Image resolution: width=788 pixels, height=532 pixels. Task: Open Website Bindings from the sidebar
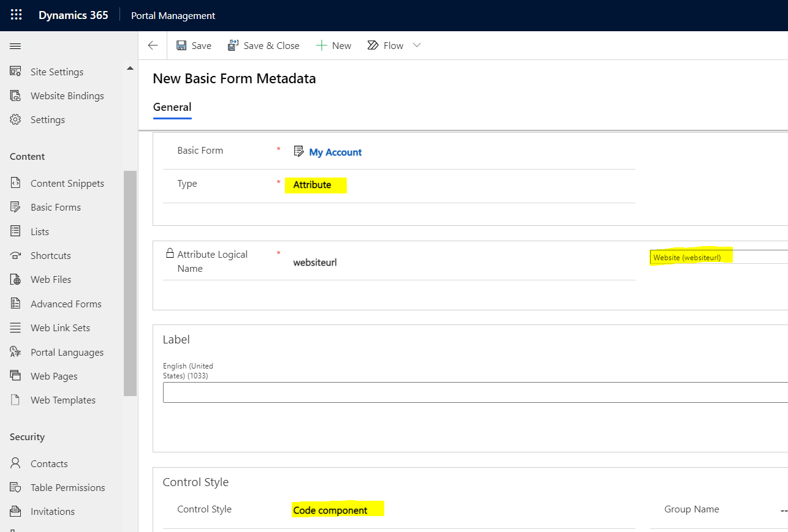pyautogui.click(x=67, y=96)
